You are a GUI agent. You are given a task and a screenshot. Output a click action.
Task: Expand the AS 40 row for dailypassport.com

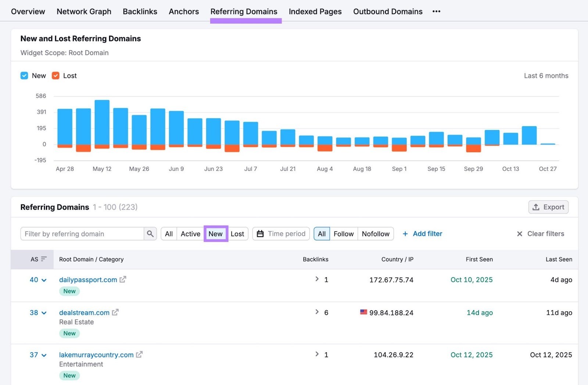[44, 279]
